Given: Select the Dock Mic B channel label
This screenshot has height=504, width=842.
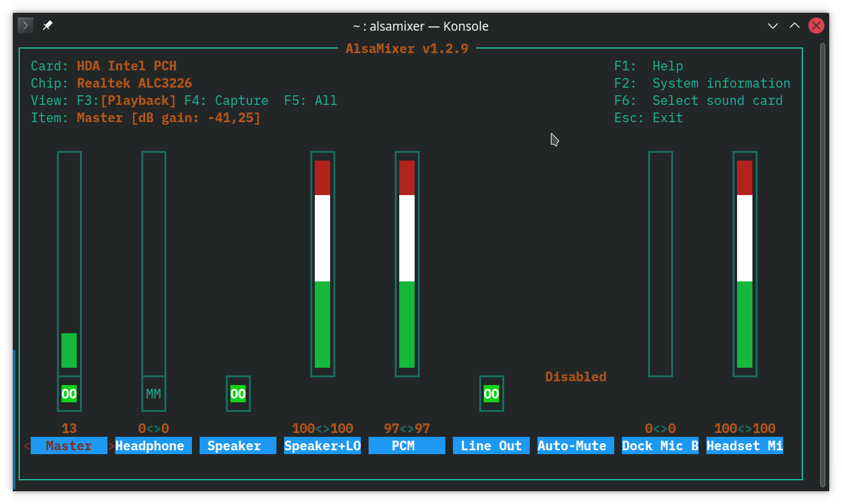Looking at the screenshot, I should [660, 446].
